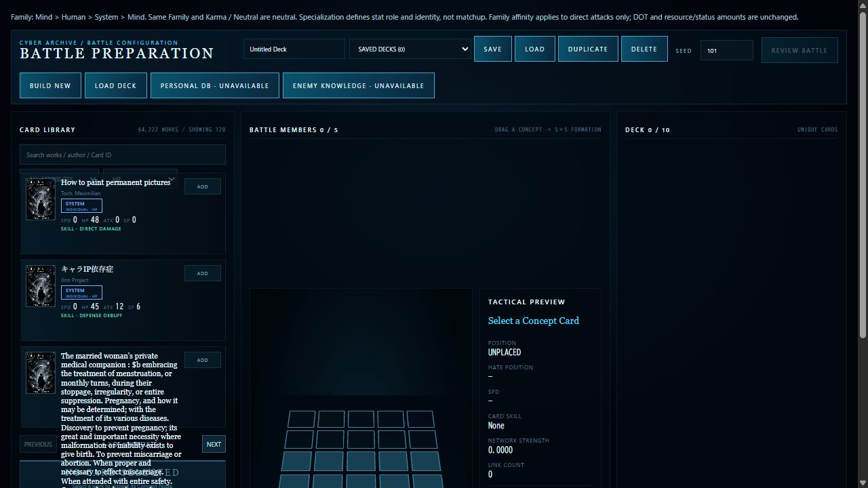Go to the previous library page
This screenshot has width=868, height=488.
tap(38, 444)
